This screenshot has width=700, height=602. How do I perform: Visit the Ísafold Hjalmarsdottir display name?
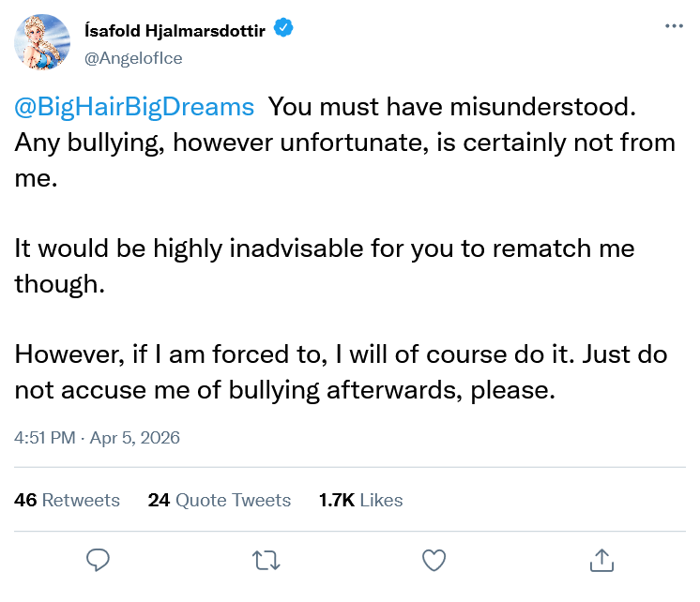[x=174, y=30]
